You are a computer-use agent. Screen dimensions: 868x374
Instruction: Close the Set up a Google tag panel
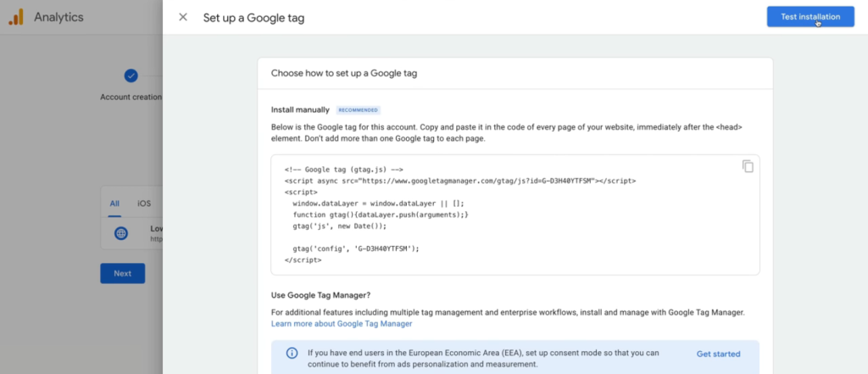tap(183, 17)
